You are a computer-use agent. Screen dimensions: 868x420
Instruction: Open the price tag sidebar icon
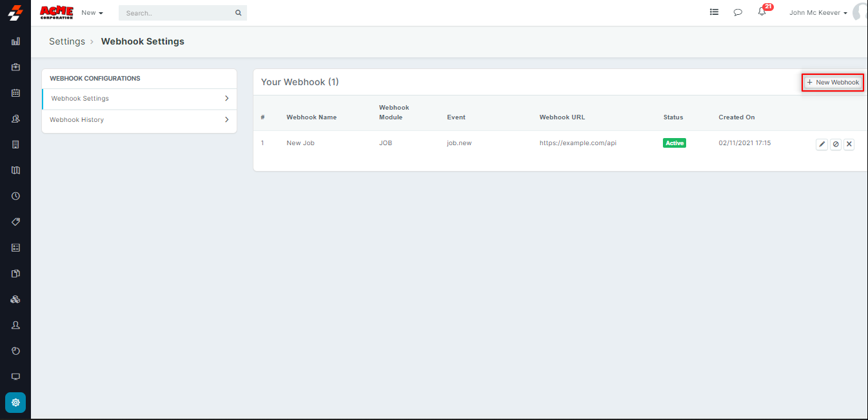pos(16,222)
